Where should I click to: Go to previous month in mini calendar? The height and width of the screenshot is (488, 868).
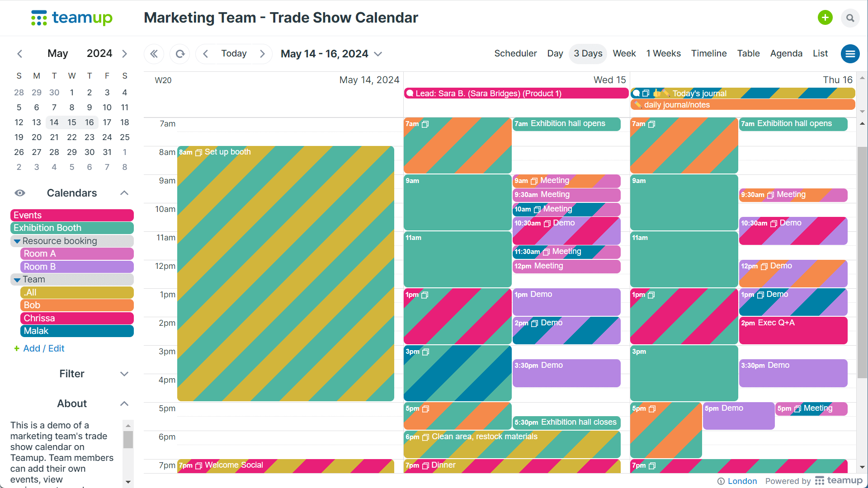pos(20,54)
